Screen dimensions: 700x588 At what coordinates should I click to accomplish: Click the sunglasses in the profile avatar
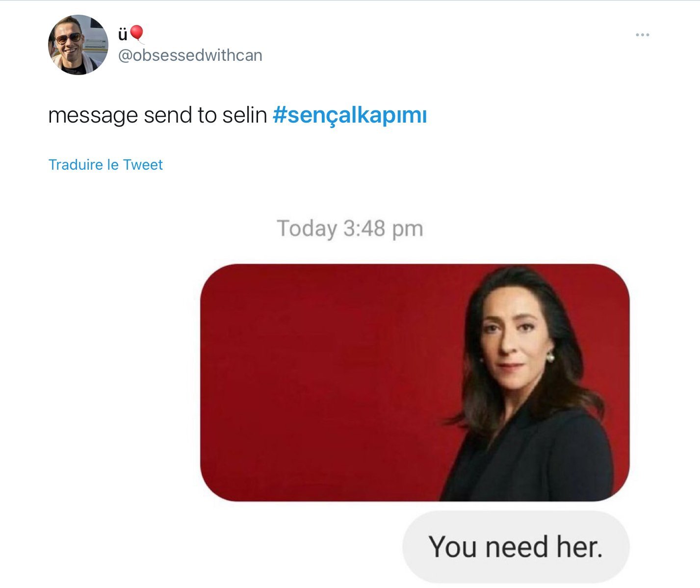tap(69, 38)
